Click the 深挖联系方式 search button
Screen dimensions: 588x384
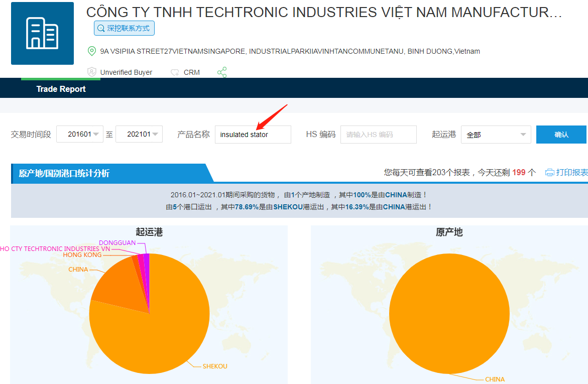(124, 28)
